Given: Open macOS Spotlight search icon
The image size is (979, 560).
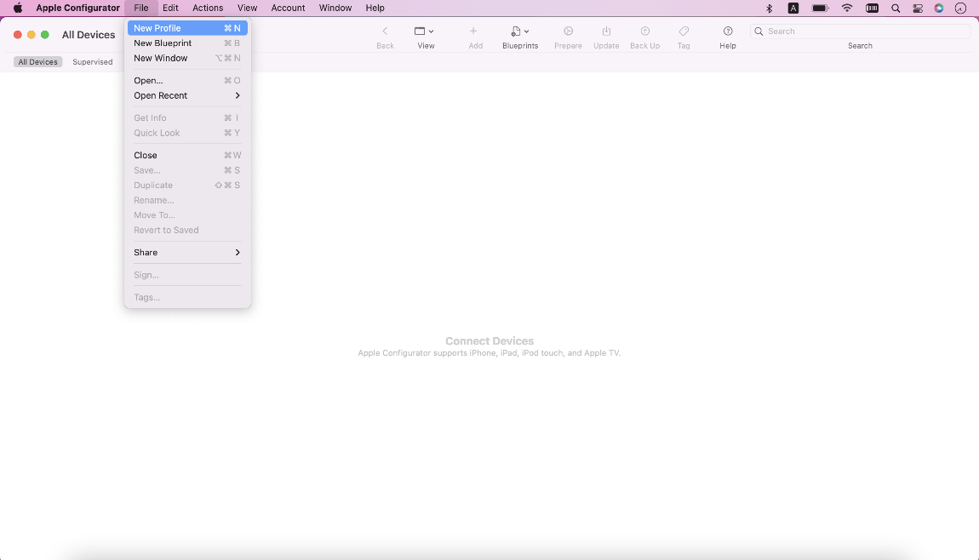Looking at the screenshot, I should point(896,8).
